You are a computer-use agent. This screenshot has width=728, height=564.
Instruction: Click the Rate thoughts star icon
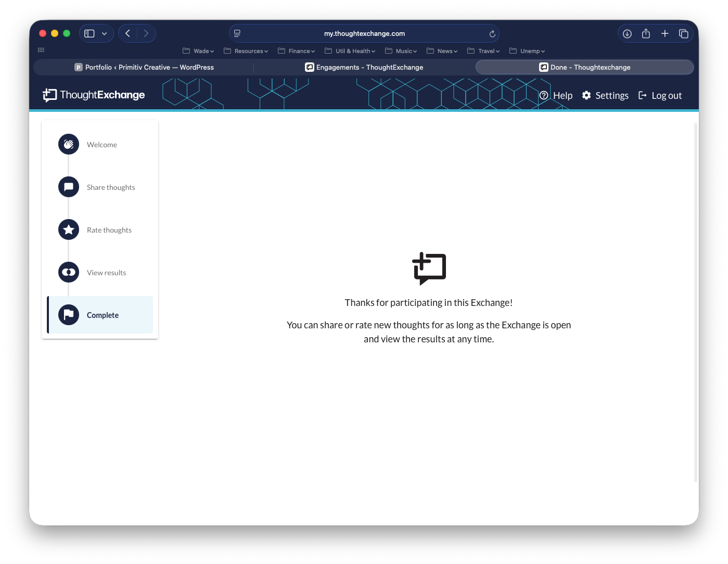click(69, 229)
